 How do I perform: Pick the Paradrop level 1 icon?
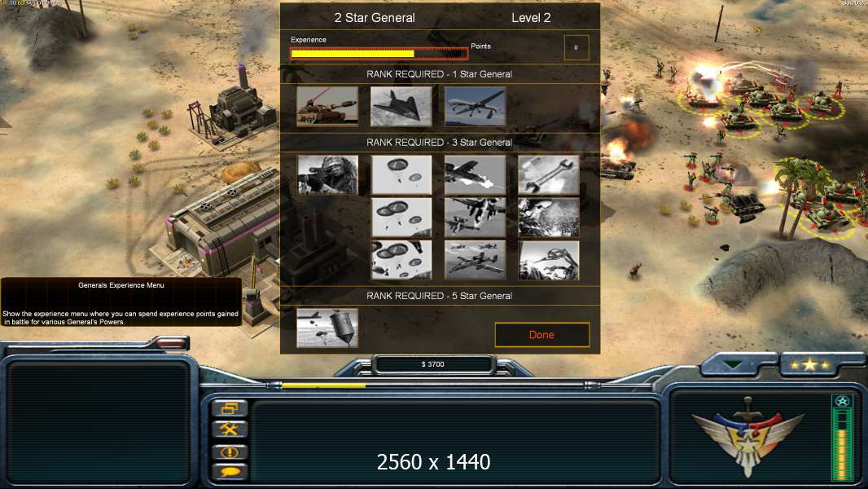coord(401,174)
